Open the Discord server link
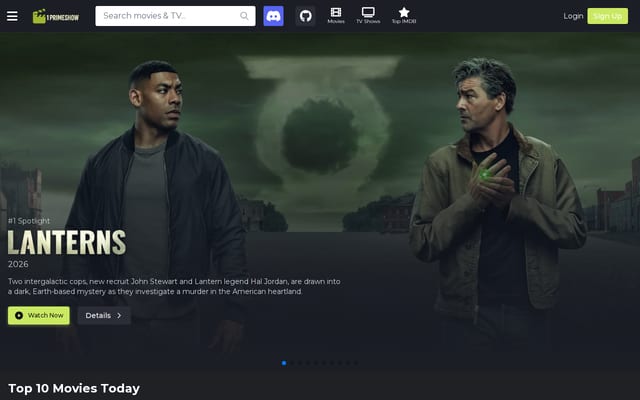The image size is (640, 400). (273, 16)
